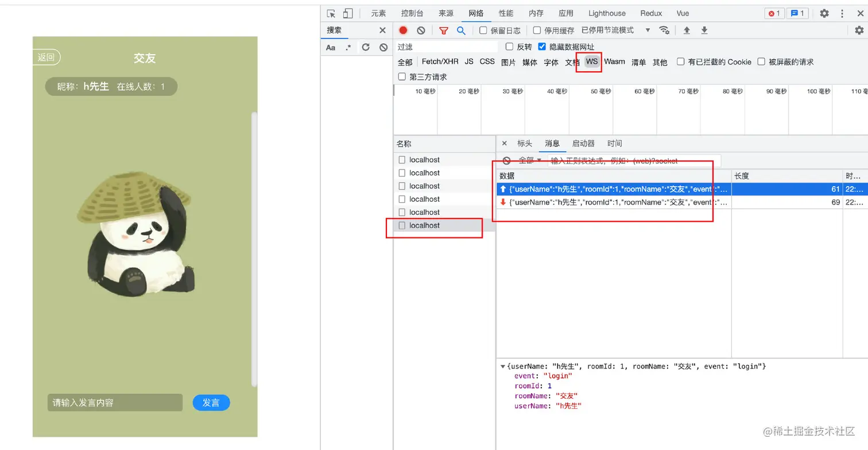Toggle the device toolbar icon
Image resolution: width=868 pixels, height=450 pixels.
tap(348, 13)
